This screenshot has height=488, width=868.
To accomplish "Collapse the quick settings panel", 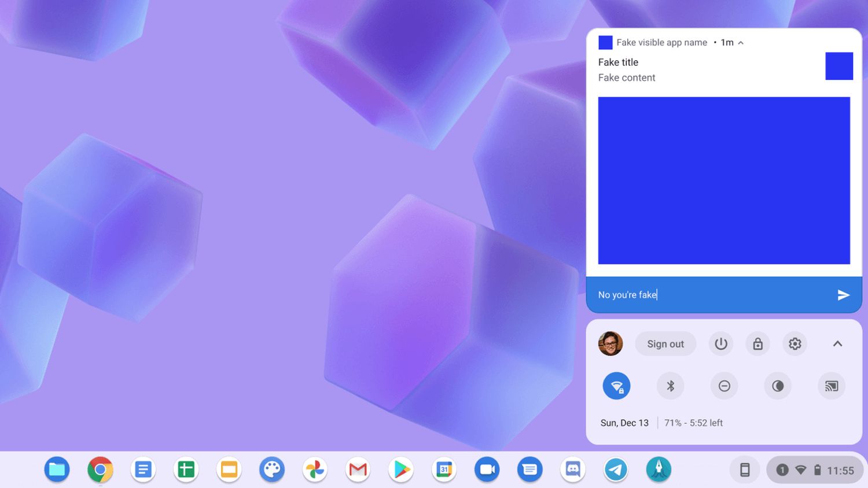I will click(x=837, y=344).
